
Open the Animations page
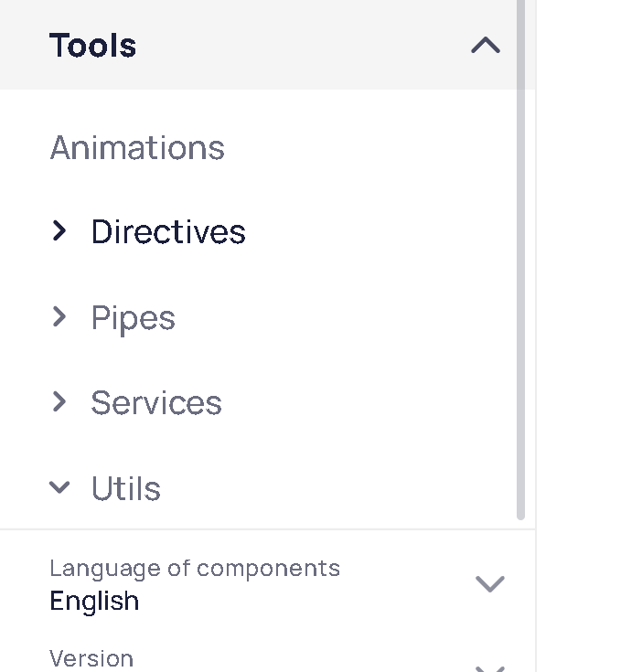137,147
